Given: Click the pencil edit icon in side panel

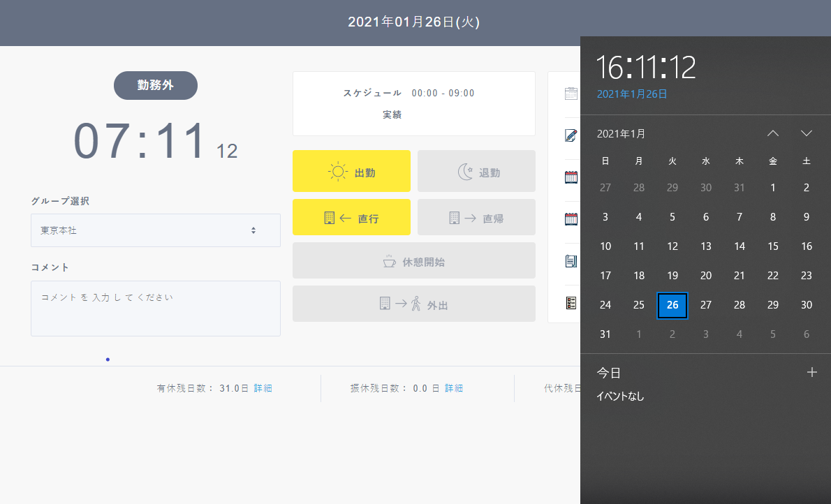Looking at the screenshot, I should coord(571,135).
